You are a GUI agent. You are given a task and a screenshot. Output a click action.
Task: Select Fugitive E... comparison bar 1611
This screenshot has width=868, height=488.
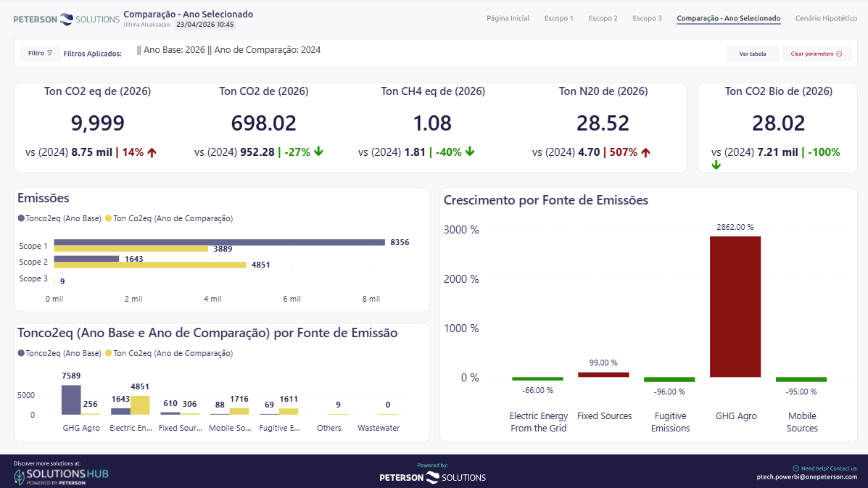pos(289,412)
